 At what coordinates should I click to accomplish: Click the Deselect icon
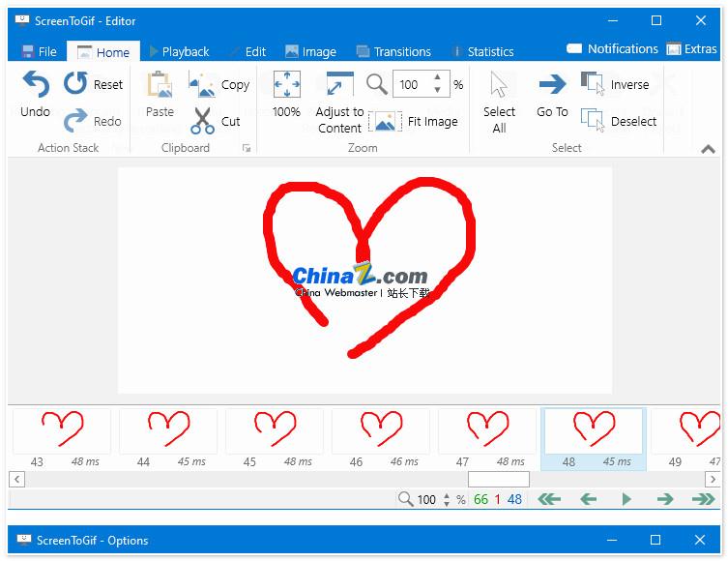pyautogui.click(x=593, y=120)
